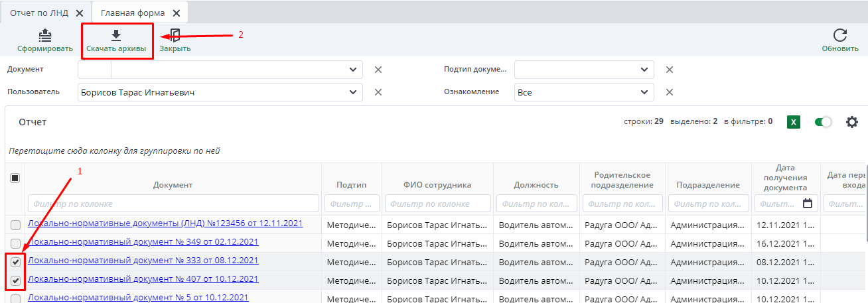The image size is (868, 303).
Task: Open calendar in Дата получения документа filter
Action: pyautogui.click(x=808, y=204)
